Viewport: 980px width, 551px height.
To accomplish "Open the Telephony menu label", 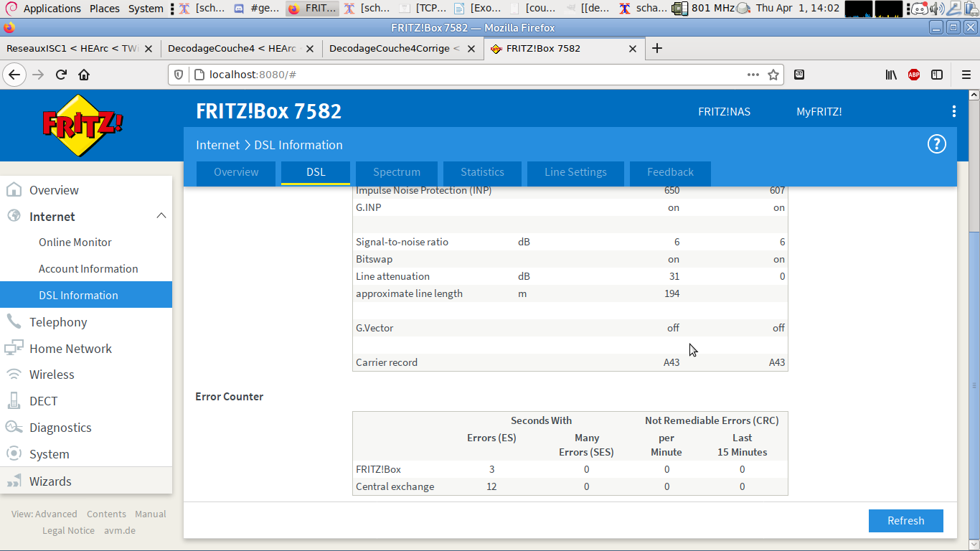I will point(58,322).
